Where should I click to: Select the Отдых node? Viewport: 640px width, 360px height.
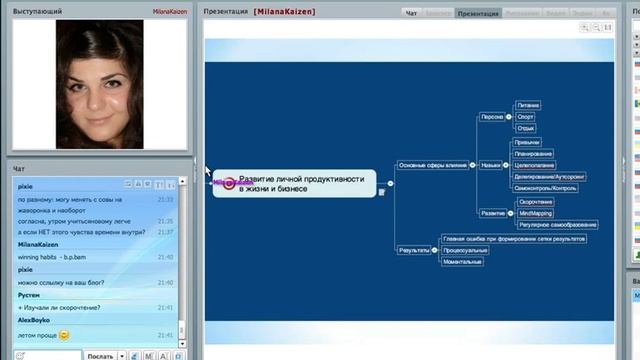click(525, 128)
